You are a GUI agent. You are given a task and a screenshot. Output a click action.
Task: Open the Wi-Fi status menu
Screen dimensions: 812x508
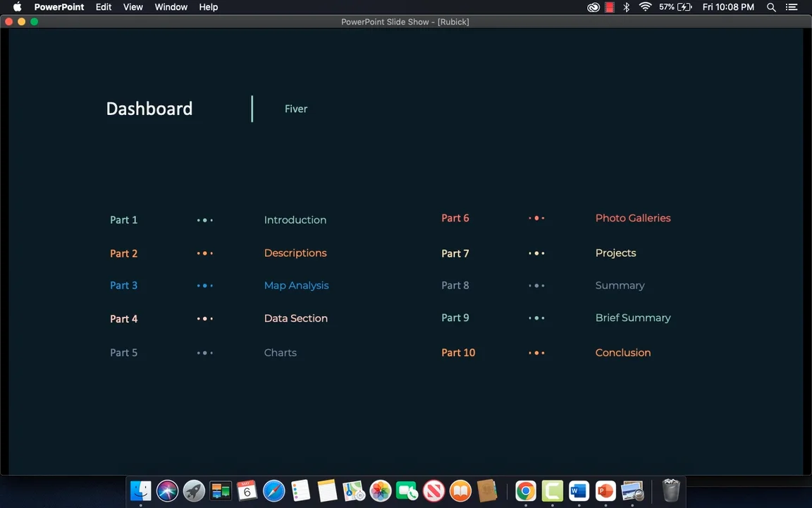(645, 7)
